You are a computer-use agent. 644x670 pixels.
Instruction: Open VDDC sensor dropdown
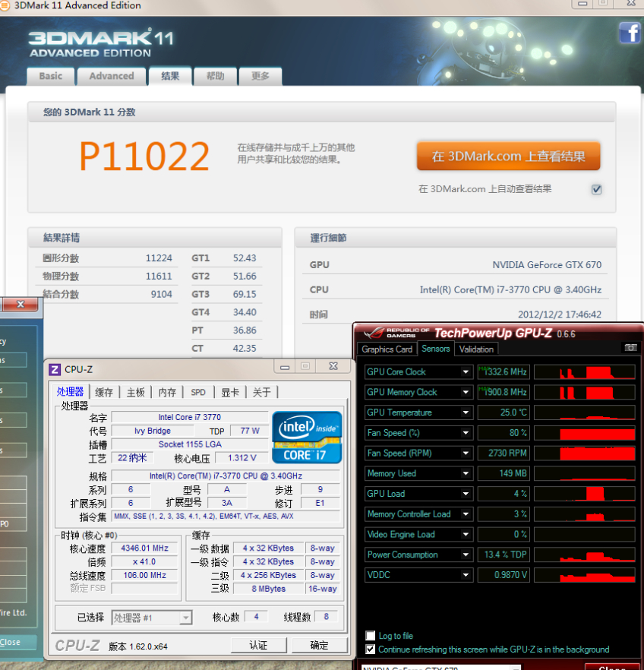tap(466, 575)
